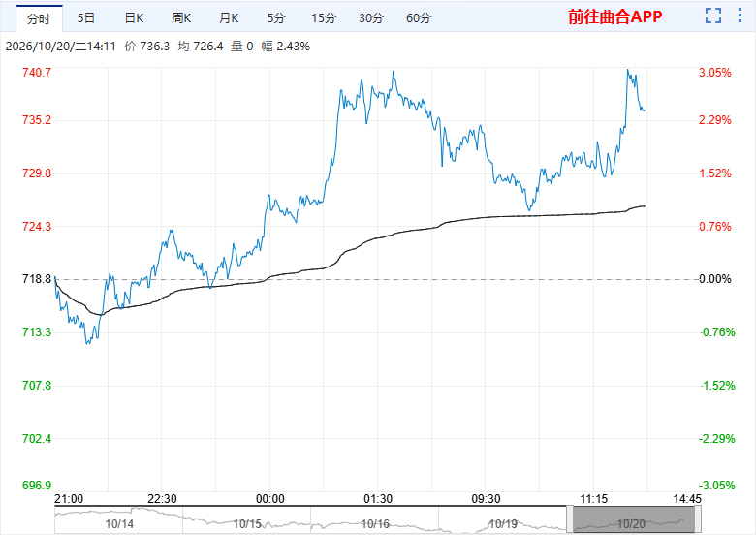756x535 pixels.
Task: Switch to the 5日 tab
Action: tap(86, 18)
